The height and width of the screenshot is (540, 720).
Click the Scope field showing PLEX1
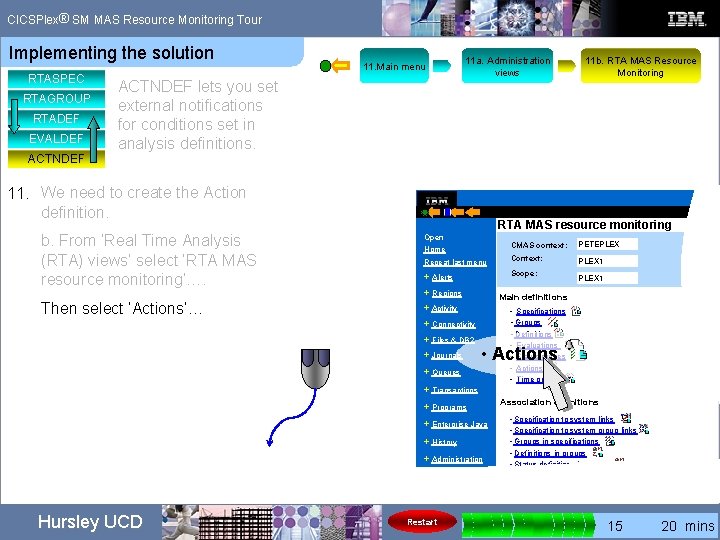607,278
